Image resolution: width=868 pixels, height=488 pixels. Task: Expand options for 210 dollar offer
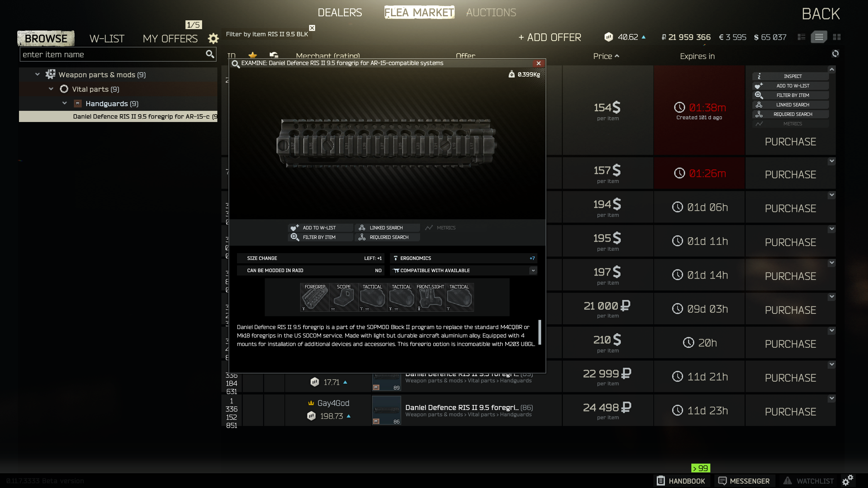[832, 330]
